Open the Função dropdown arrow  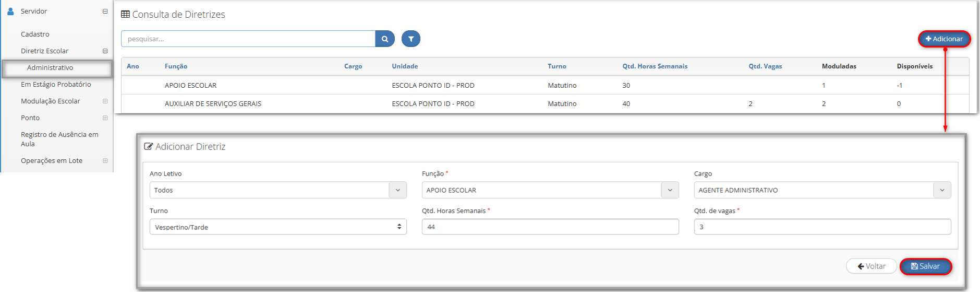pos(670,190)
